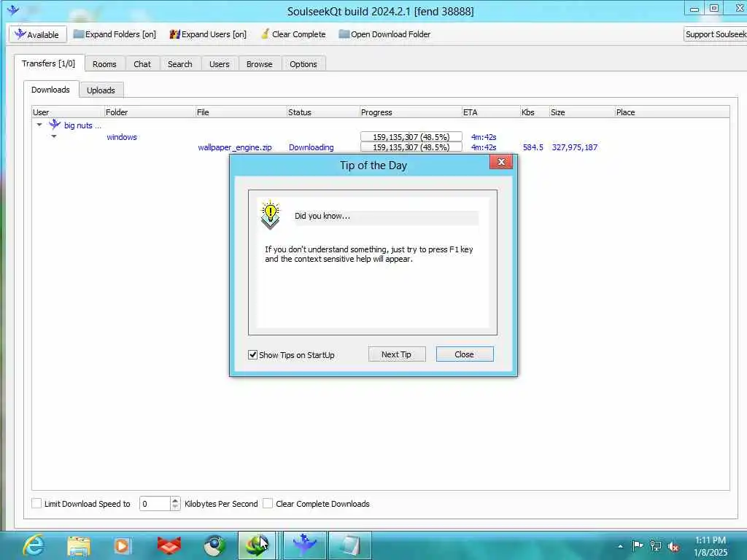Sort by the Size column header

click(x=581, y=112)
